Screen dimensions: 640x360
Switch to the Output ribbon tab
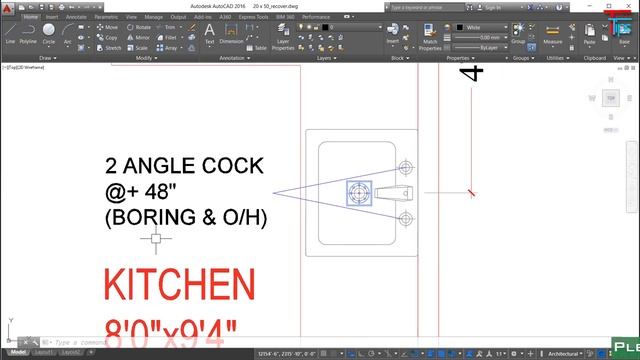coord(178,17)
